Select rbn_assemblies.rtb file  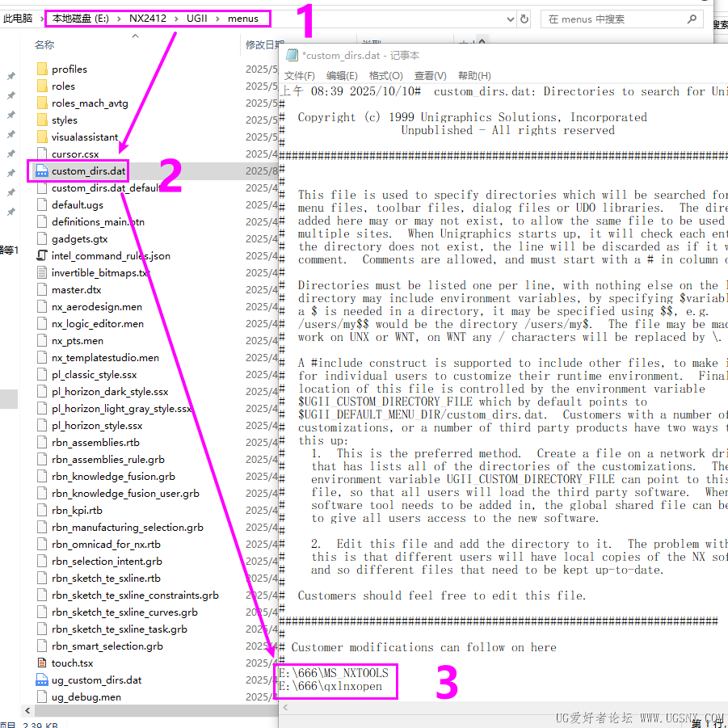pyautogui.click(x=95, y=443)
